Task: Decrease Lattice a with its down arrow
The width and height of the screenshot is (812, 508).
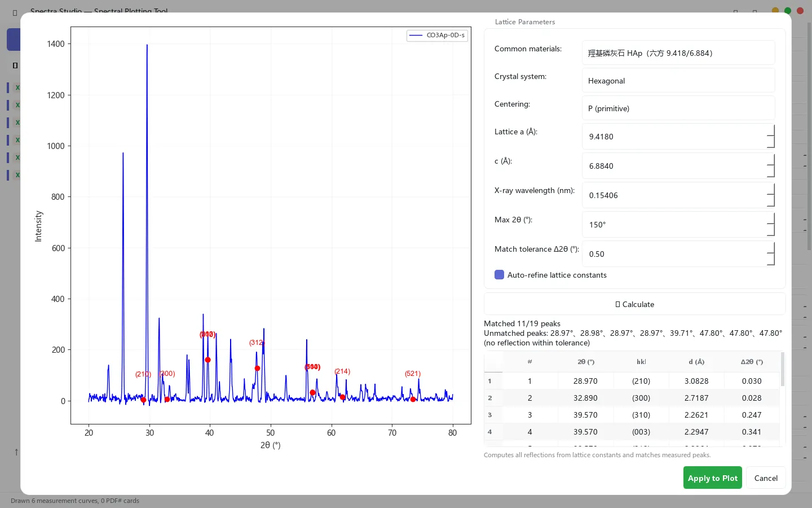Action: (x=771, y=142)
